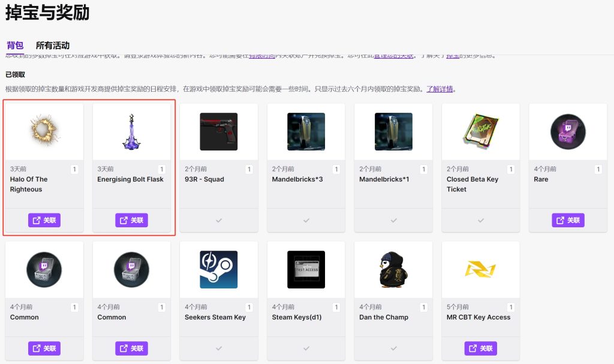Click checkmark under Mandelbricks*3

tap(306, 221)
